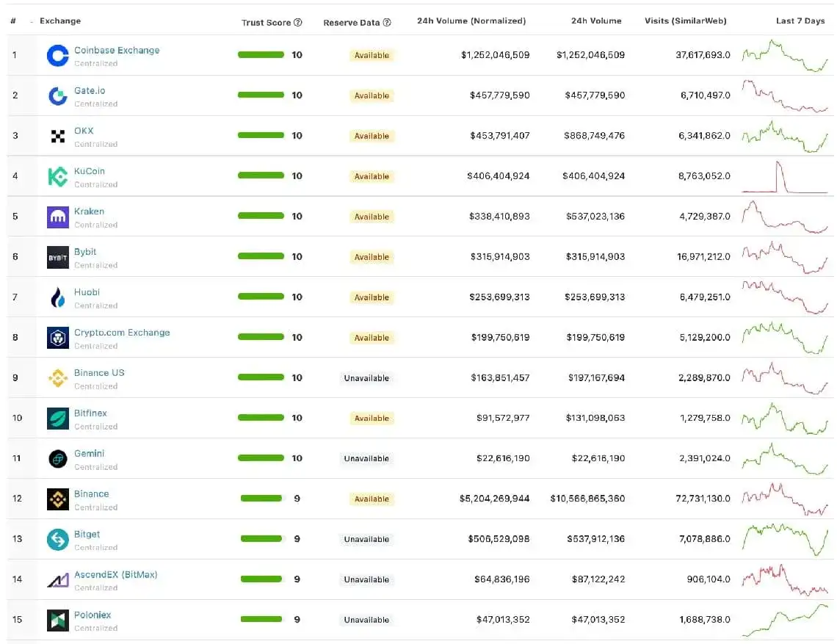Image resolution: width=837 pixels, height=644 pixels.
Task: Open Trust Score help question-mark icon
Action: (x=298, y=23)
